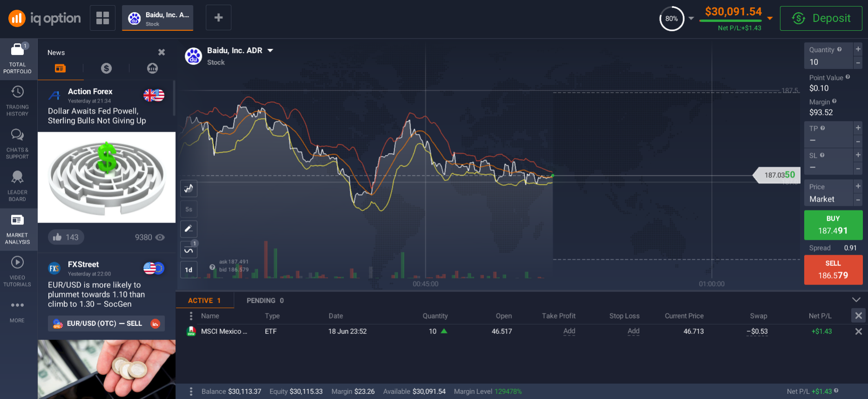Increase the Quantity value
The height and width of the screenshot is (399, 868).
click(x=858, y=49)
